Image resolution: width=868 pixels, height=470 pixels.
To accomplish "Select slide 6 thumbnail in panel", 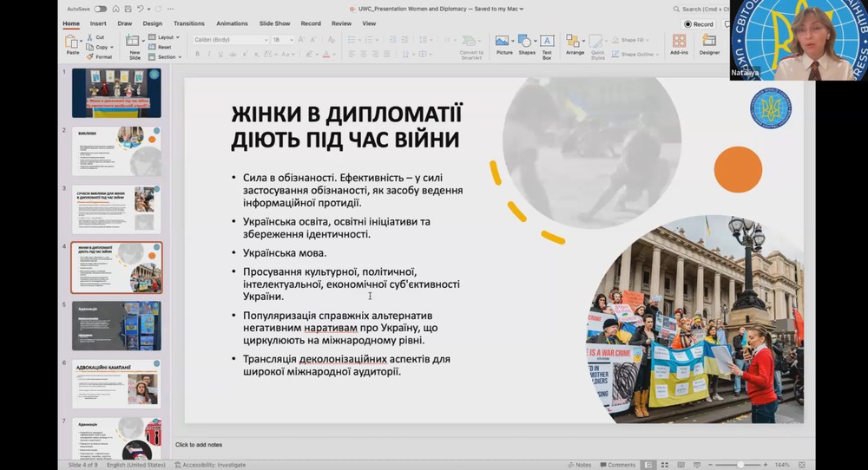I will point(116,384).
